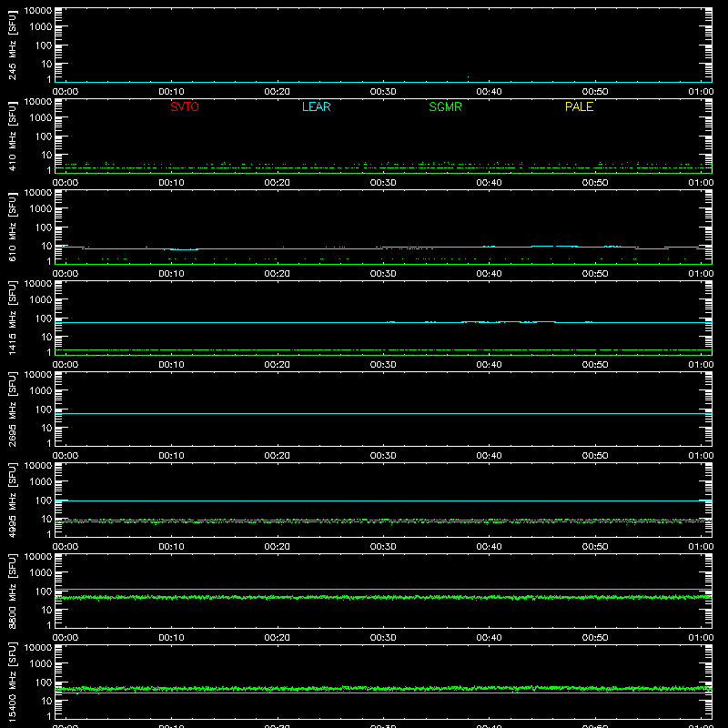Click the 00:10 time label under 245 MHz plot
The image size is (728, 728).
coord(171,92)
